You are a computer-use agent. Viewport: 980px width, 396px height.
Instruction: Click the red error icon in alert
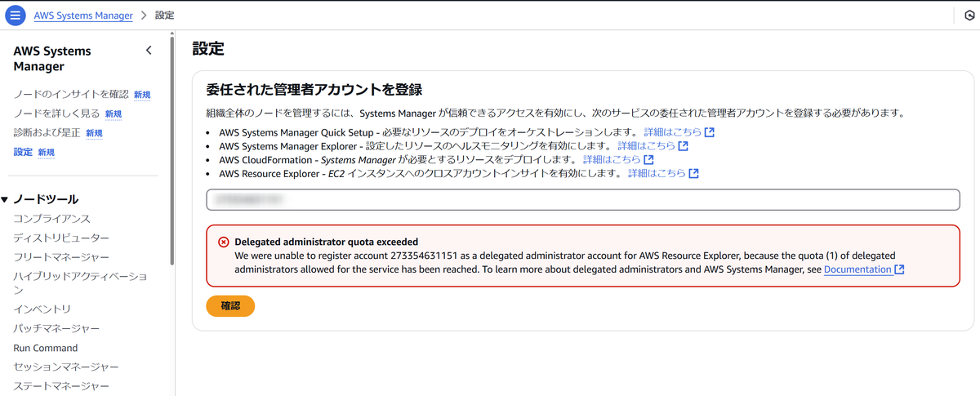tap(224, 242)
